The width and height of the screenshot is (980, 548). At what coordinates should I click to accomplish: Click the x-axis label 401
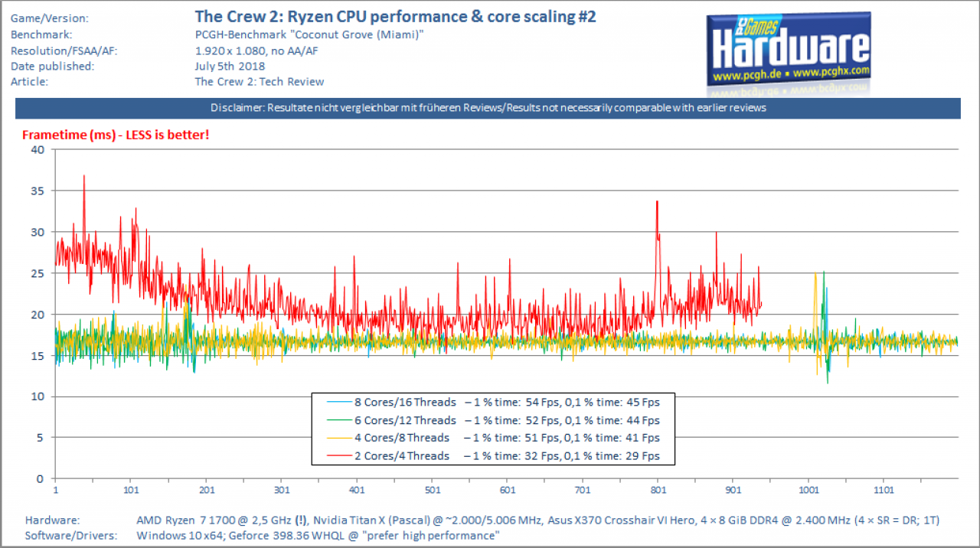click(x=356, y=489)
